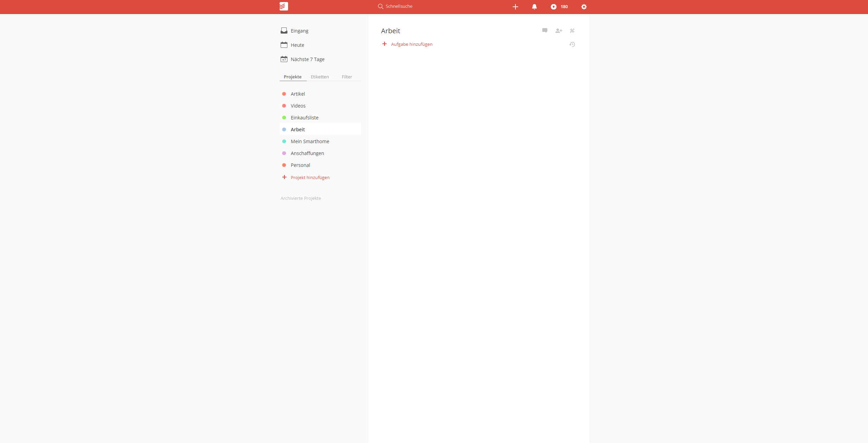
Task: Show completed tasks history icon
Action: click(572, 44)
